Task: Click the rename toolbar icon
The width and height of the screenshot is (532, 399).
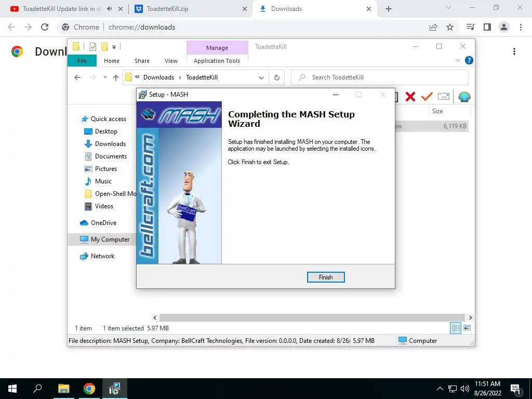Action: 444,97
